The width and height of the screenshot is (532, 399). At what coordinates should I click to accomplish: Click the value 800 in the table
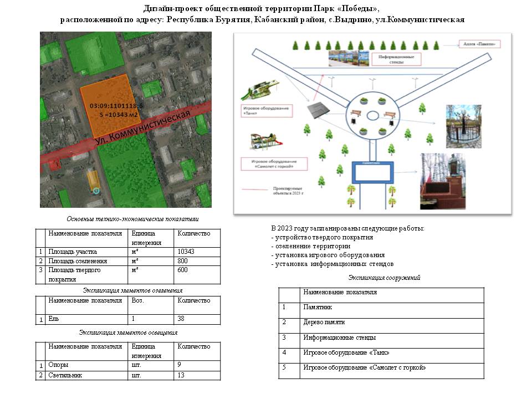182,260
